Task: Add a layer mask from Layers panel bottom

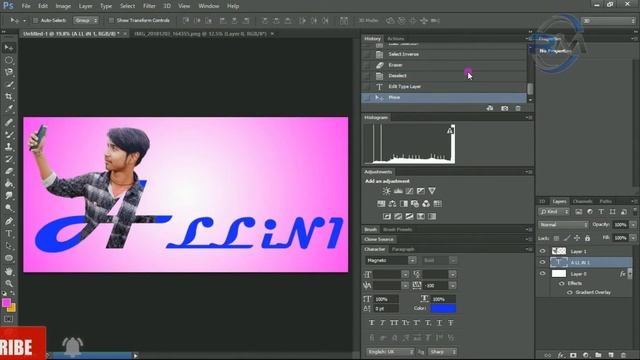Action: pyautogui.click(x=573, y=355)
